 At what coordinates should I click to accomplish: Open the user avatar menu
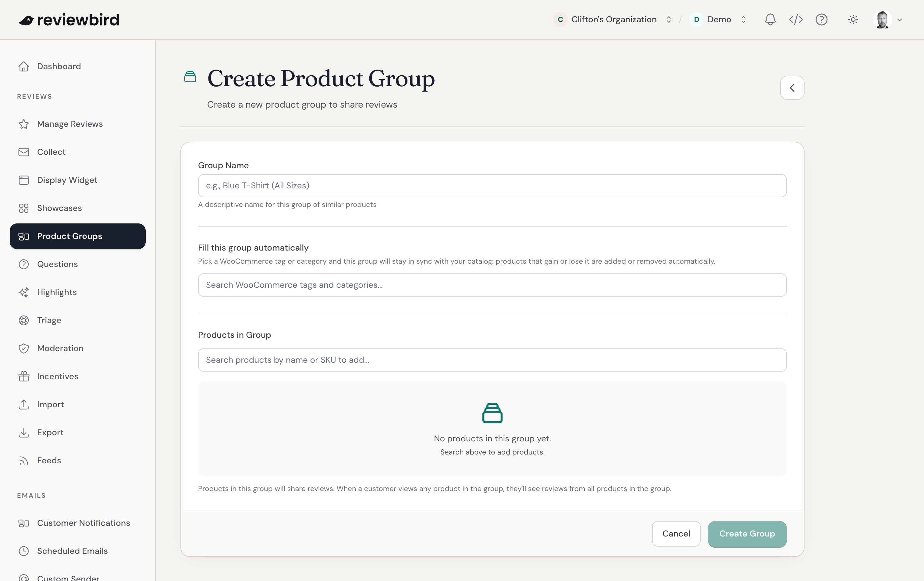coord(887,20)
